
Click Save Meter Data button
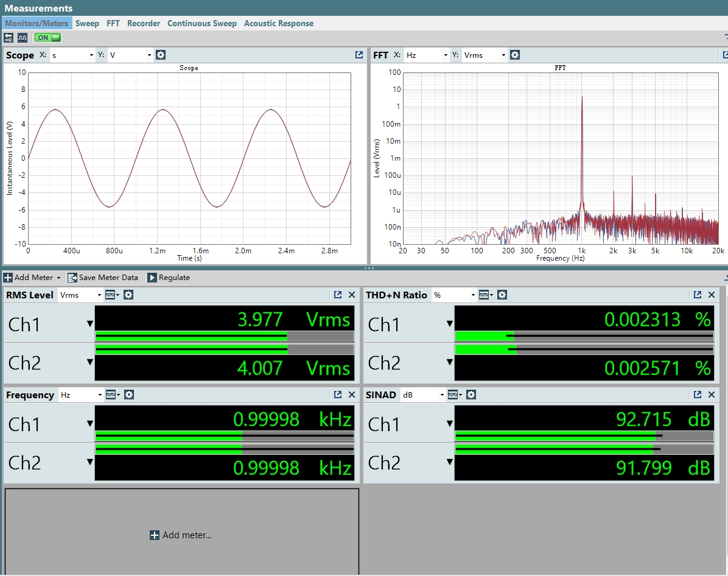(x=103, y=278)
